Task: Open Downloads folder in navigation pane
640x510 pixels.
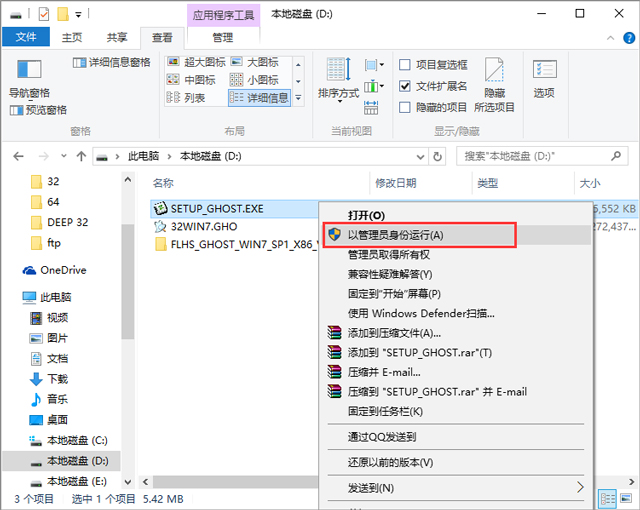Action: click(x=49, y=379)
